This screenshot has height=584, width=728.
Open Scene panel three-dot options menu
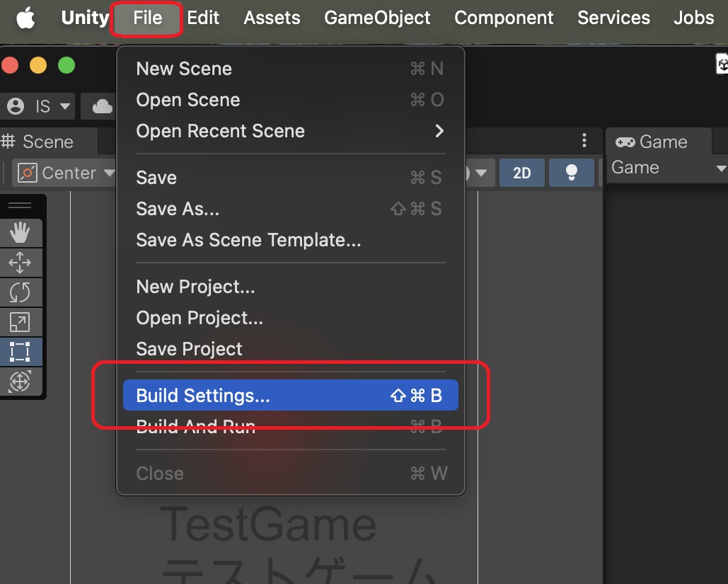584,140
